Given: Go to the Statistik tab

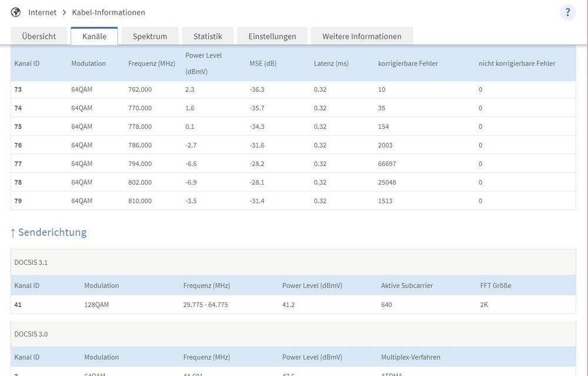Looking at the screenshot, I should 208,36.
